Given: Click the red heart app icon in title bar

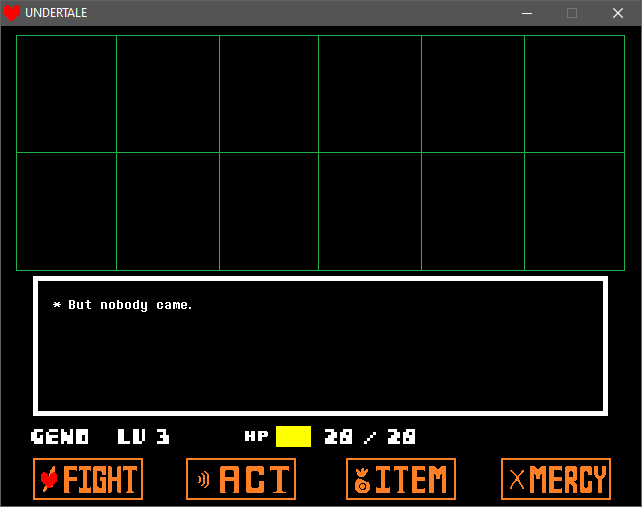Looking at the screenshot, I should (12, 13).
